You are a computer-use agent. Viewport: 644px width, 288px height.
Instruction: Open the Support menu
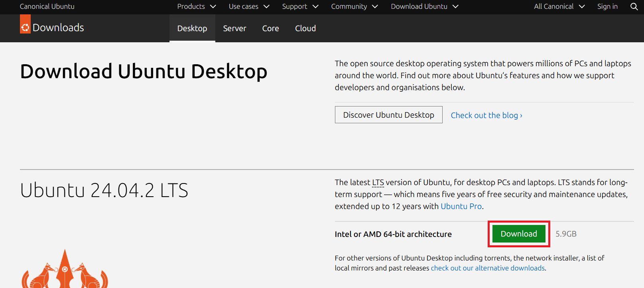click(300, 6)
